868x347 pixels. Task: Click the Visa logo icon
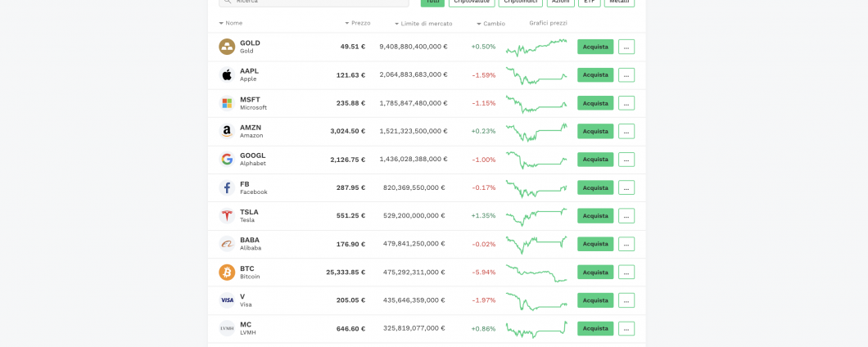[x=227, y=300]
